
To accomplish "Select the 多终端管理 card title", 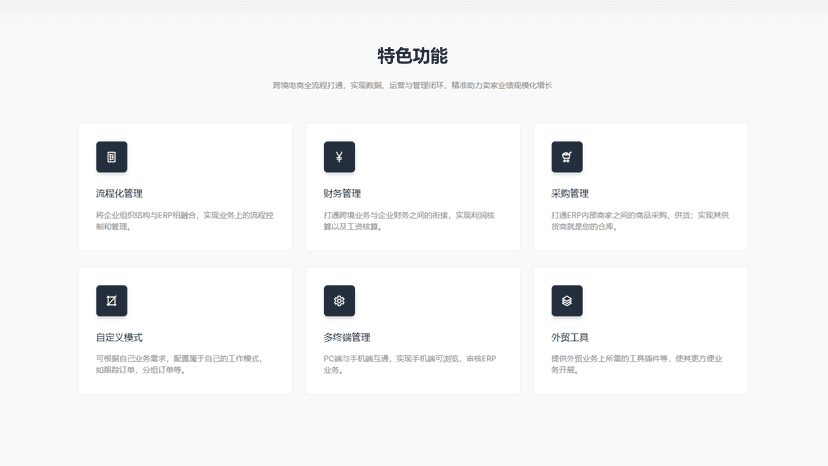I will point(347,337).
